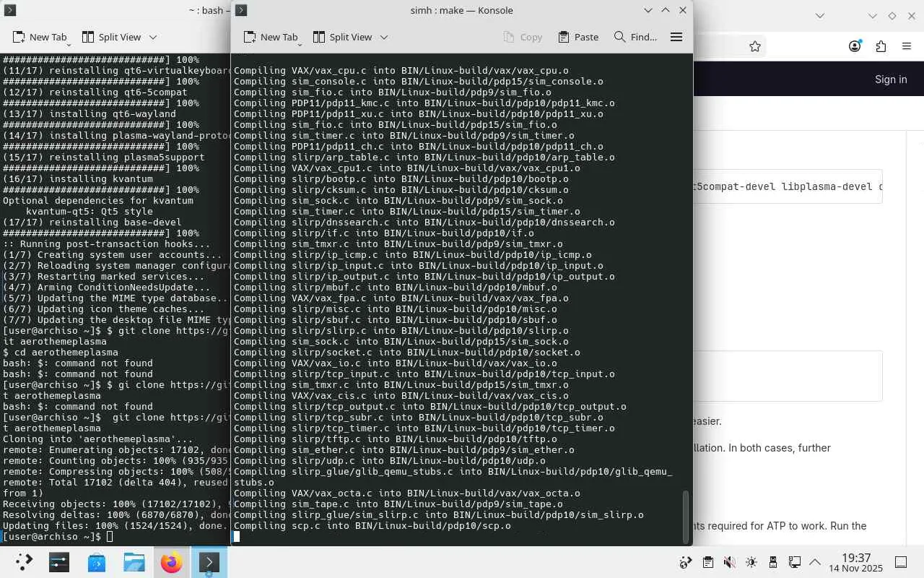The width and height of the screenshot is (924, 578).
Task: Show hidden system tray icons
Action: click(x=815, y=562)
